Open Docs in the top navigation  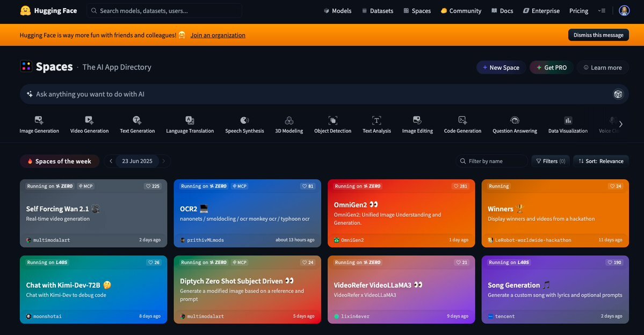tap(502, 11)
